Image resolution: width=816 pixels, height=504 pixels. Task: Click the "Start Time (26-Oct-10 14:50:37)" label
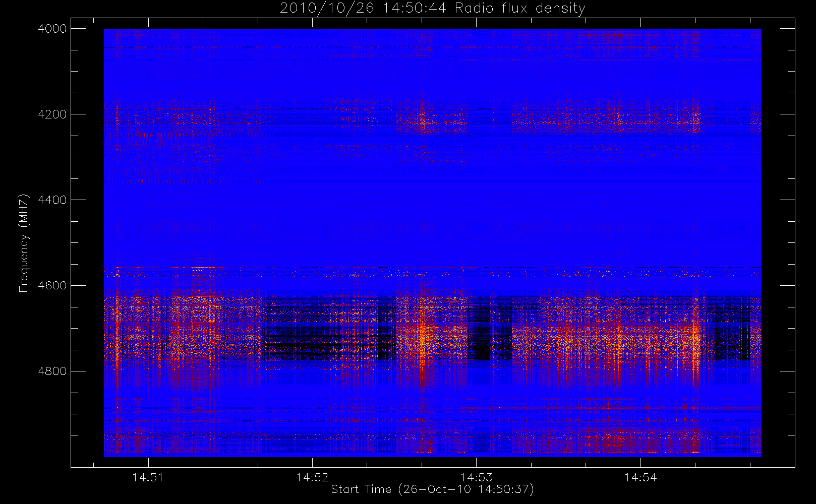click(432, 489)
